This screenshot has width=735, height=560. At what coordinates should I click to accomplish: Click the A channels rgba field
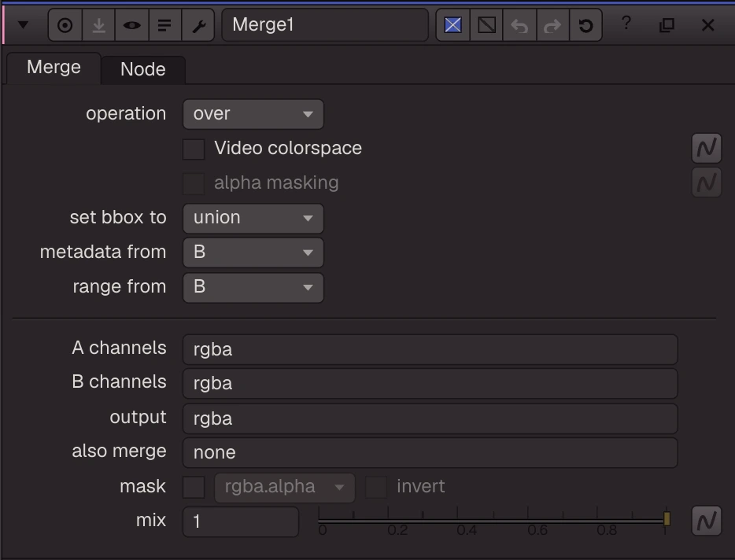pos(430,349)
